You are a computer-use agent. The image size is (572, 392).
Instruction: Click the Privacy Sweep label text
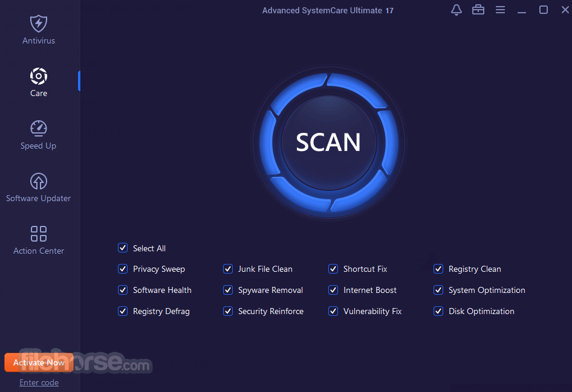(159, 269)
